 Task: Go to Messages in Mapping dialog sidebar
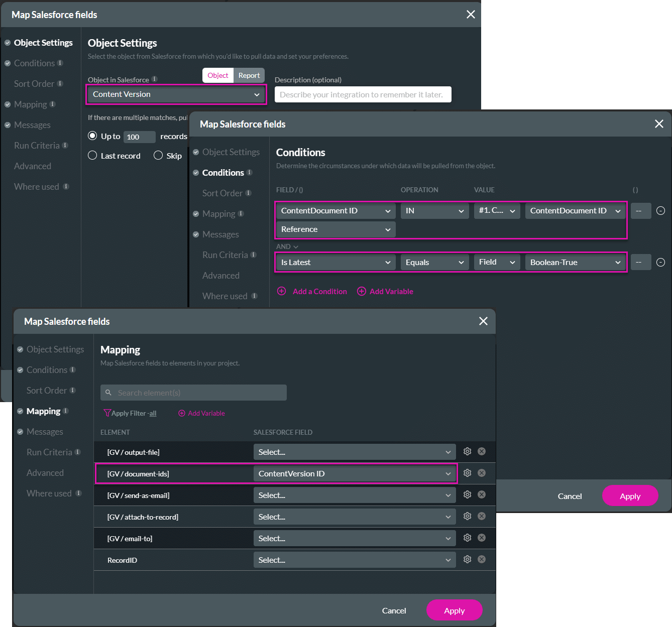45,431
